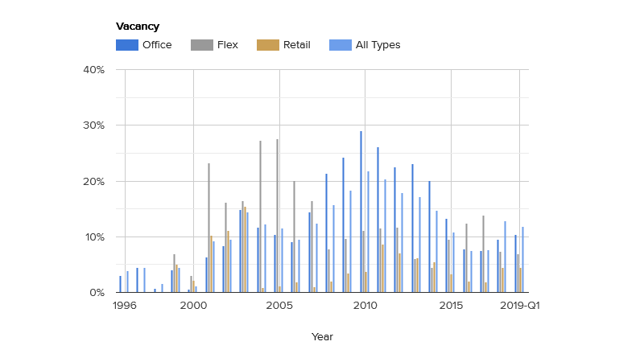Click the Retail bar for 2003
Screen dimensions: 644x362
246,249
